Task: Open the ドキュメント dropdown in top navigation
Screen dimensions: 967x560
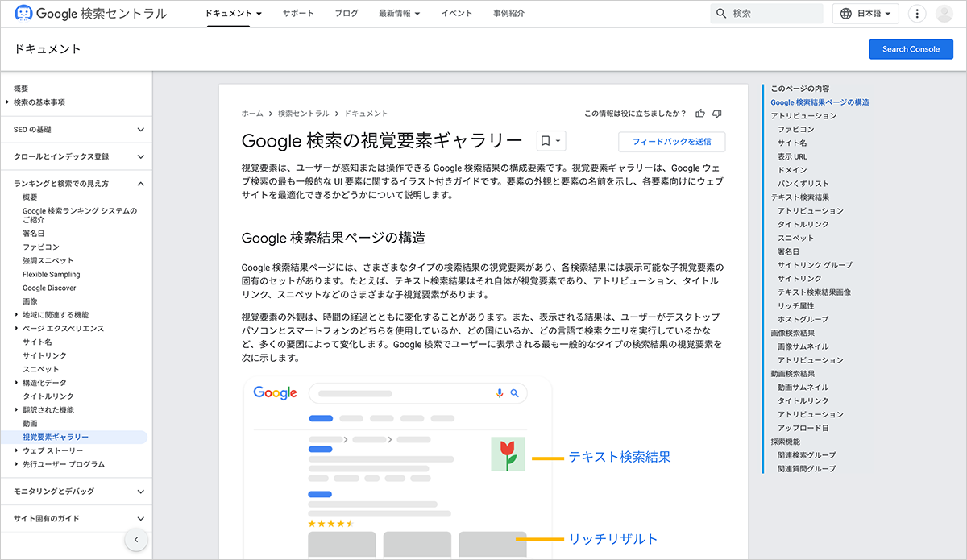Action: [x=234, y=14]
